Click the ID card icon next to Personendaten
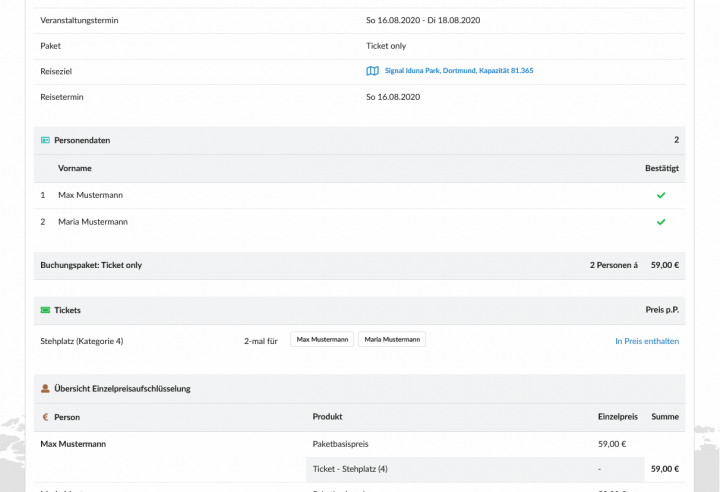Screen dimensions: 720x492 (45, 140)
